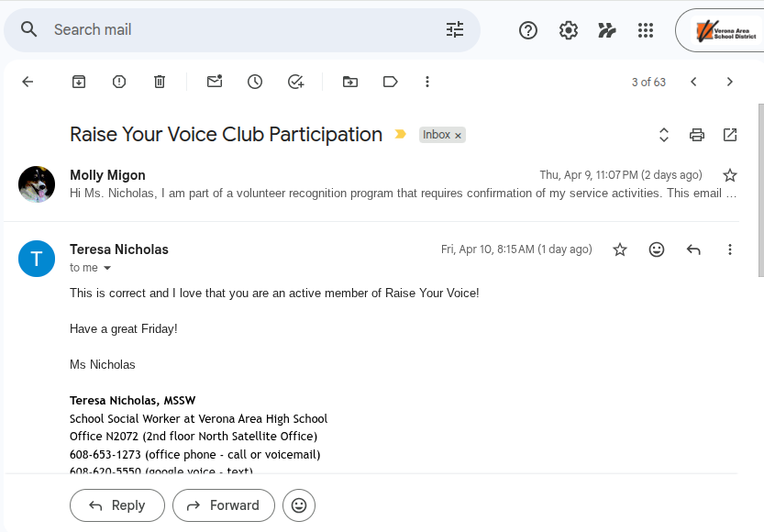Expand recipient details next to "to me"
The width and height of the screenshot is (764, 532).
pos(107,268)
